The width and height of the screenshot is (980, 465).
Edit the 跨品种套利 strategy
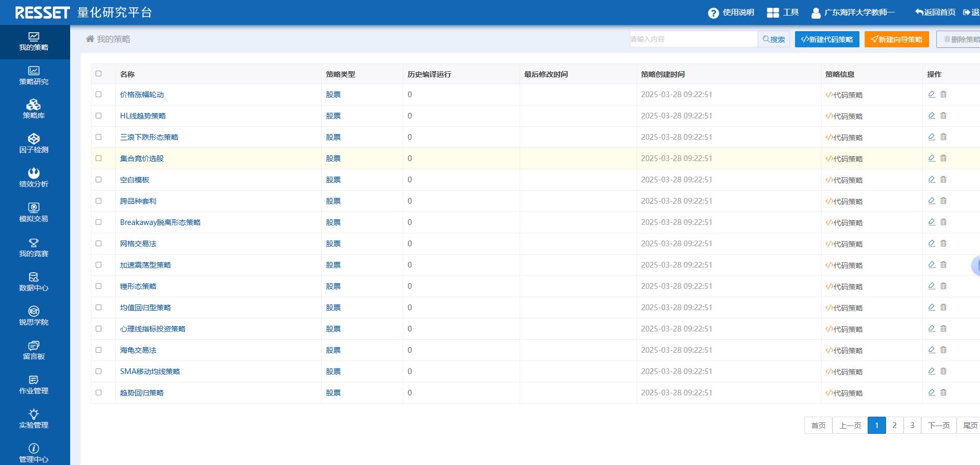point(932,201)
